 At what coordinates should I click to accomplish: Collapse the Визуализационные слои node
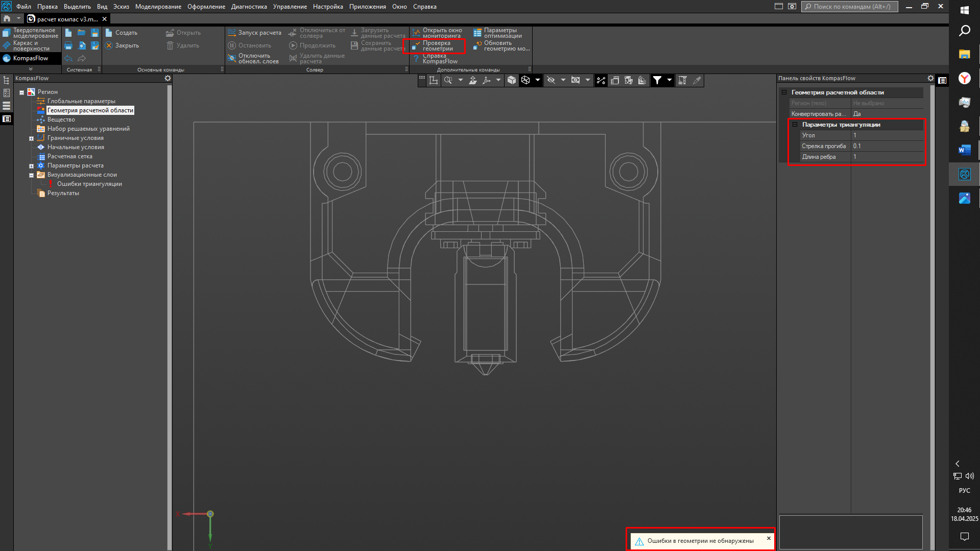click(31, 175)
